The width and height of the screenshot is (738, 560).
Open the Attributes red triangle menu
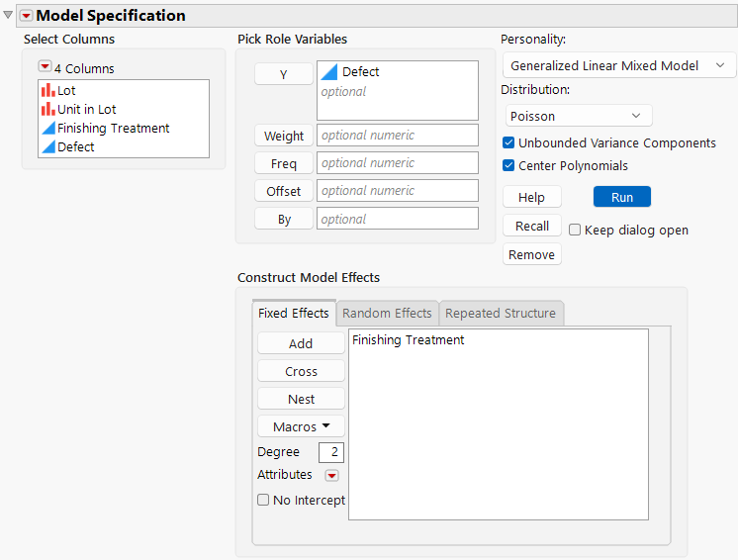point(331,475)
